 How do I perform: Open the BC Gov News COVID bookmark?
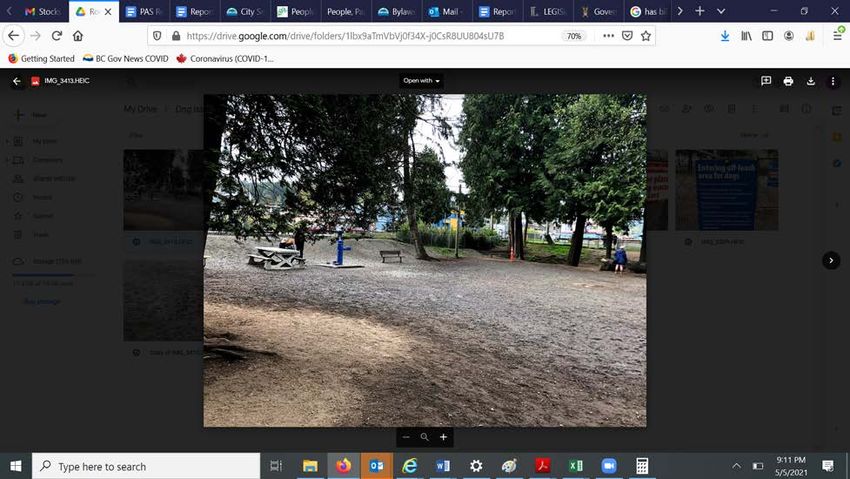pos(125,59)
